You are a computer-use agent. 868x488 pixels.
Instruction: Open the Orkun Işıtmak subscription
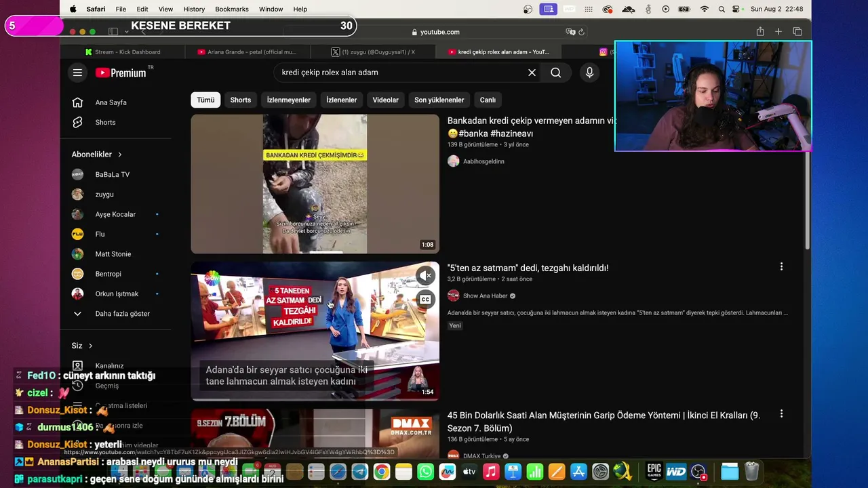(115, 293)
